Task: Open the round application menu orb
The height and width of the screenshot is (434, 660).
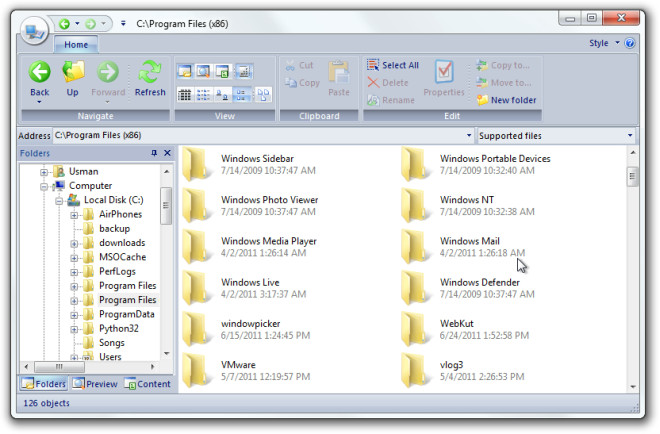Action: [34, 31]
